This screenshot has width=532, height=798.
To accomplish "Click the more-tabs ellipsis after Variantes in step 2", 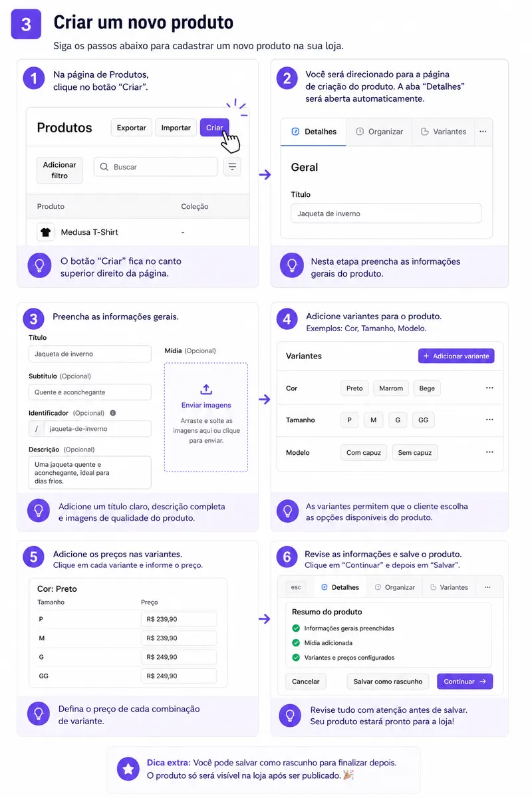I will [x=483, y=132].
